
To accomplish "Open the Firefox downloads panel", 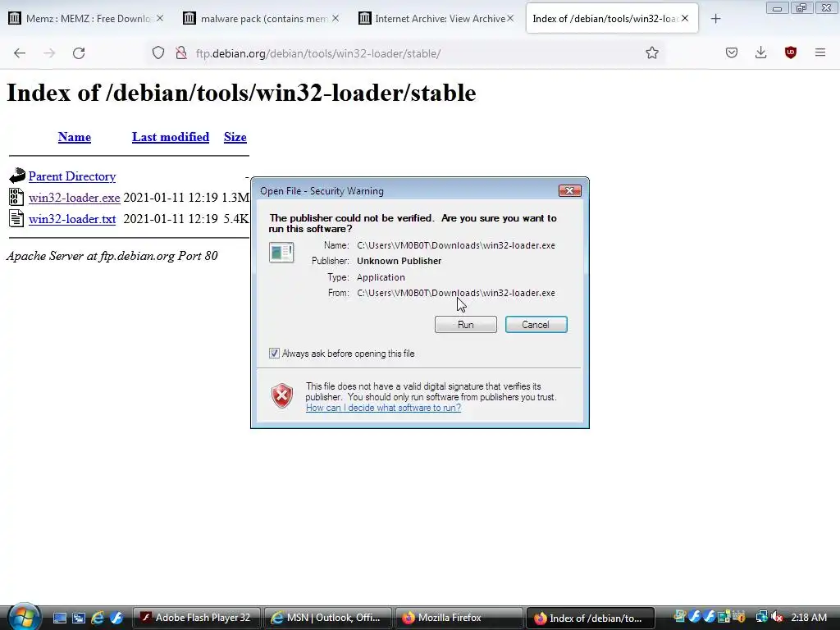I will coord(760,52).
